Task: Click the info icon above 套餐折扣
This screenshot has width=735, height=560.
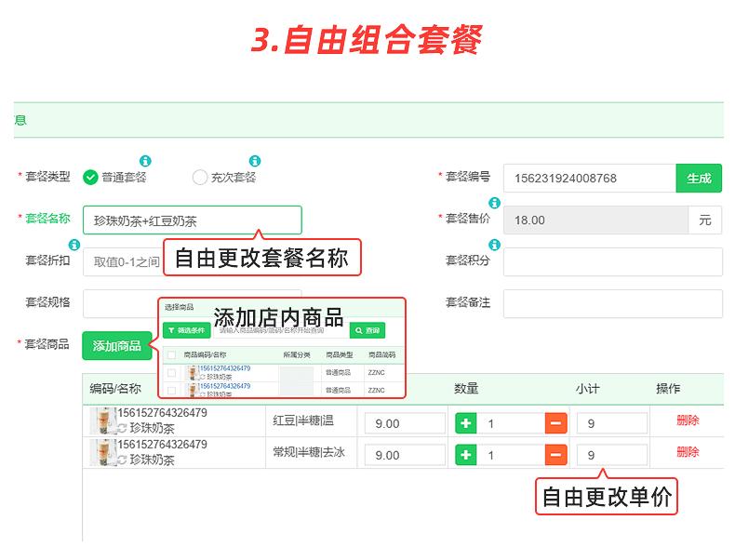Action: 75,245
